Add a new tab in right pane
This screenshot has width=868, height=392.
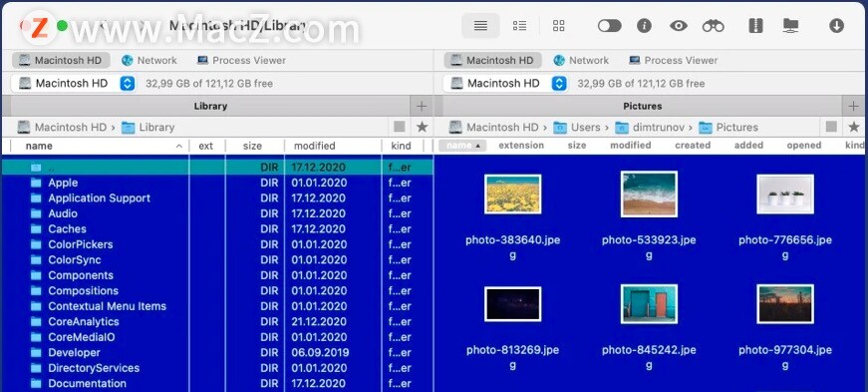click(x=853, y=106)
